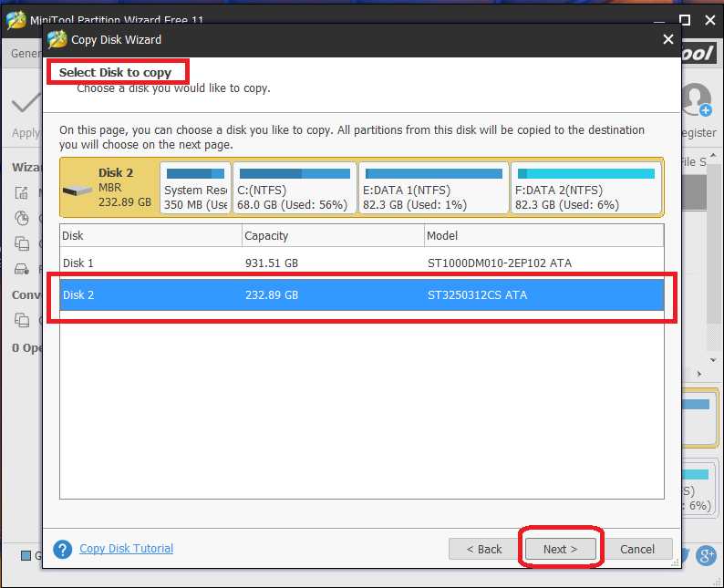Click the Disk 2 MBR drive icon
The image size is (724, 588).
(x=78, y=191)
